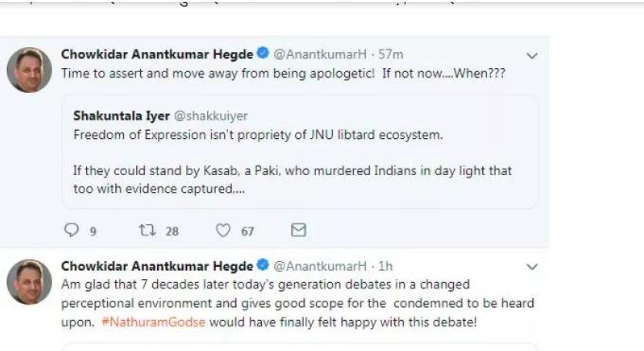This screenshot has height=351, width=644.
Task: Open the #NathuramGodse hashtag link
Action: click(x=153, y=322)
